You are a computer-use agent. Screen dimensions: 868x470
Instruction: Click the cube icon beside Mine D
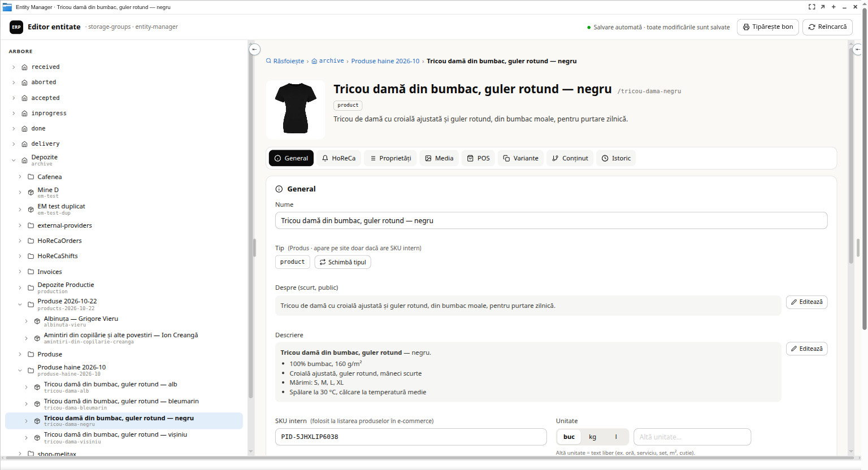point(31,193)
